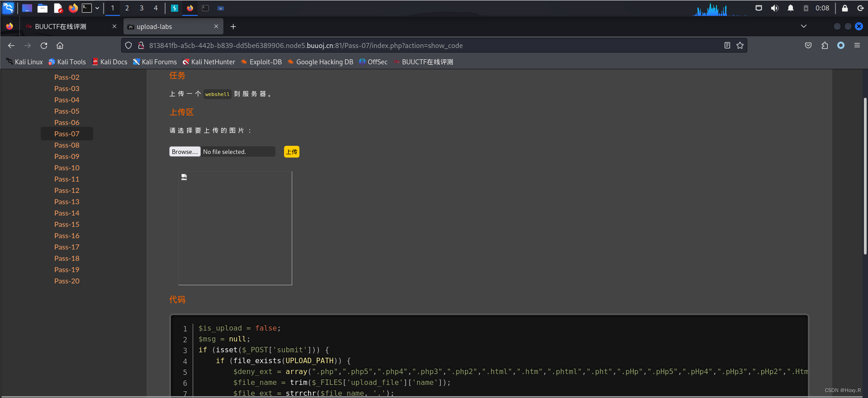This screenshot has height=398, width=868.
Task: Open the extensions puzzle icon
Action: click(x=825, y=45)
